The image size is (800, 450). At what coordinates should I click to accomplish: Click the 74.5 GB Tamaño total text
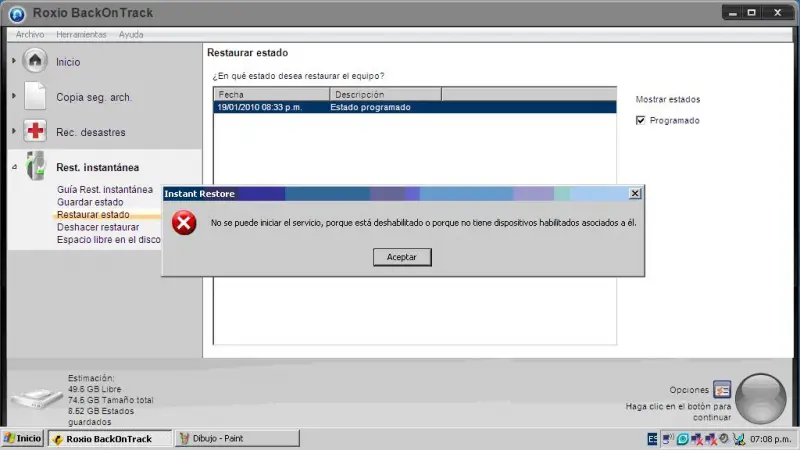[x=110, y=400]
